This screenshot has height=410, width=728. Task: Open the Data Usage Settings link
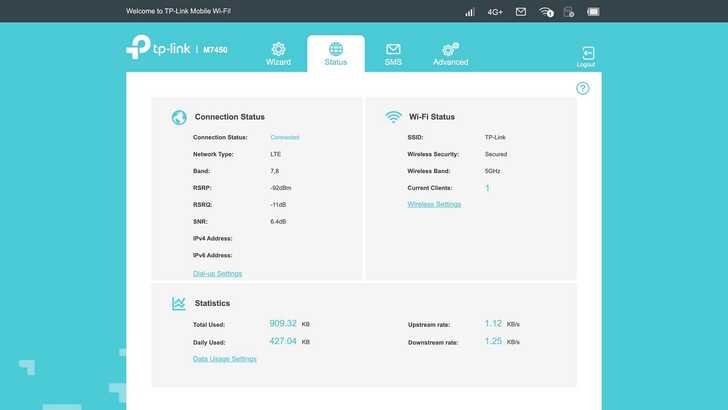[225, 359]
